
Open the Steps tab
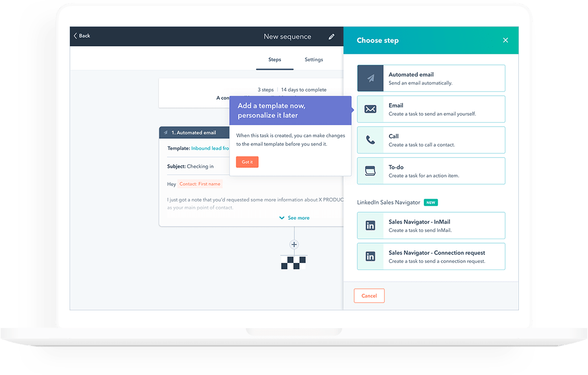pyautogui.click(x=275, y=60)
